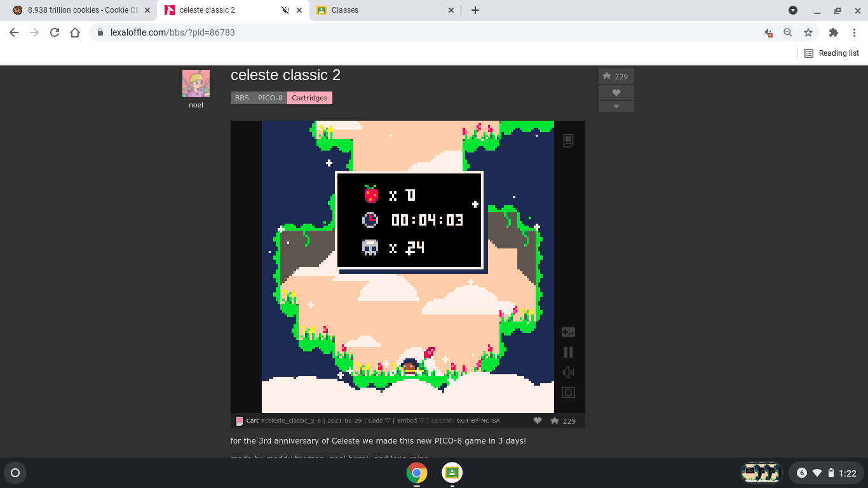Open the blocked content indicator icon
Viewport: 868px width, 488px height.
point(769,32)
